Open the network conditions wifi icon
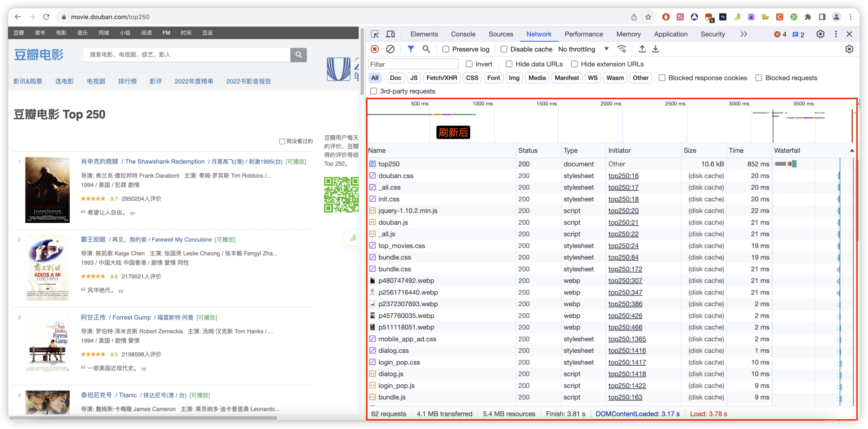The width and height of the screenshot is (868, 429). tap(621, 49)
